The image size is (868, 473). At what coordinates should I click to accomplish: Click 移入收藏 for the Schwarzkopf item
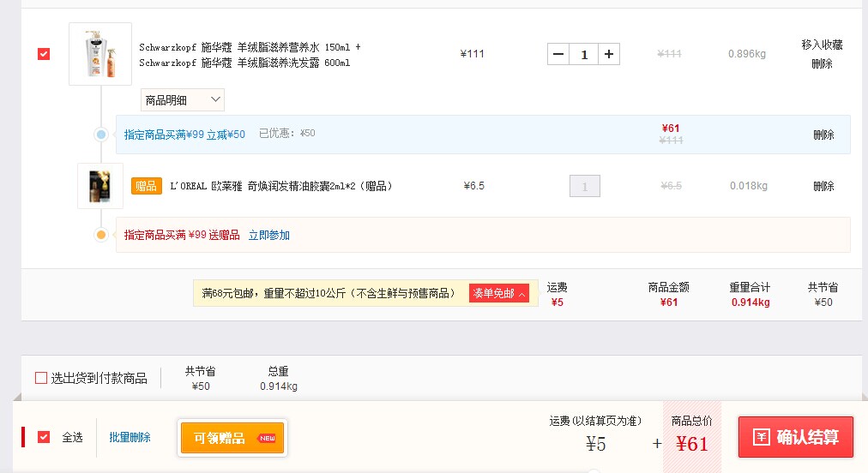822,45
